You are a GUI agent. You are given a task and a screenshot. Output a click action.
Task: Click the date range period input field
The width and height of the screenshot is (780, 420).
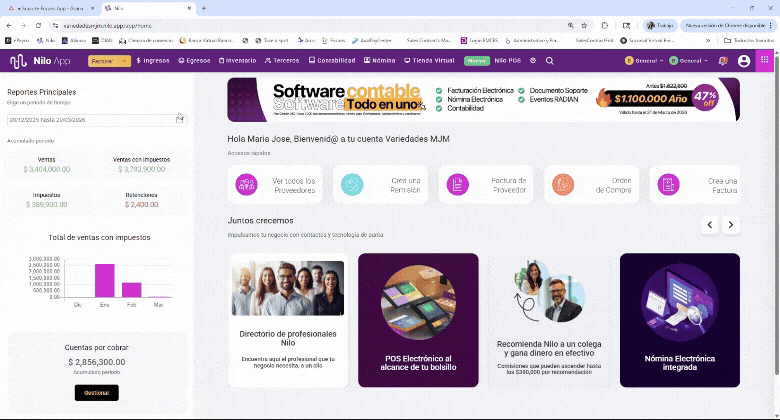(88, 118)
